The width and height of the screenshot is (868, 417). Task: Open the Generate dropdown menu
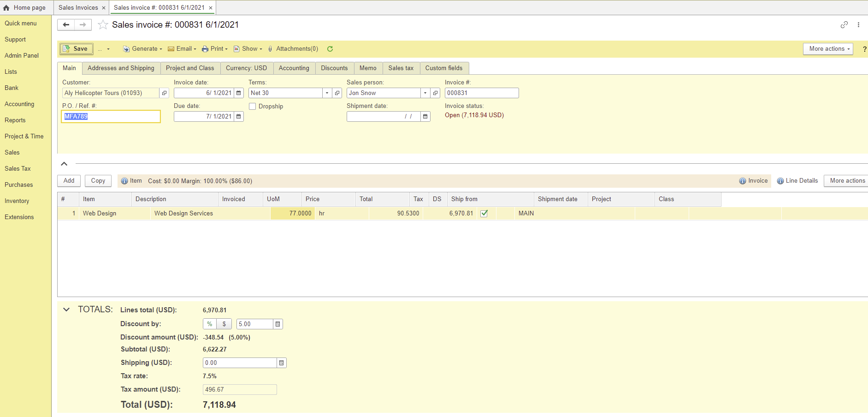(142, 49)
